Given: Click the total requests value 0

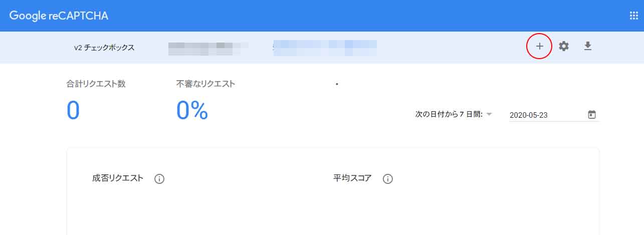Looking at the screenshot, I should (x=73, y=110).
